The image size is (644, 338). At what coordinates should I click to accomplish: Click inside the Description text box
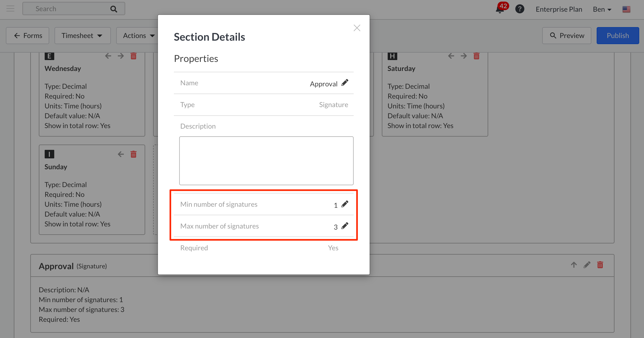coord(266,160)
